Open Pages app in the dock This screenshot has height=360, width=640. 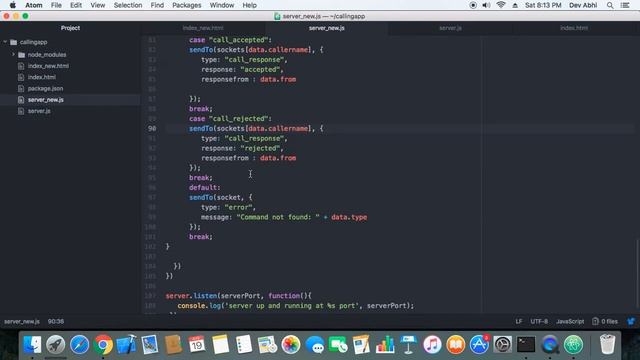click(361, 345)
